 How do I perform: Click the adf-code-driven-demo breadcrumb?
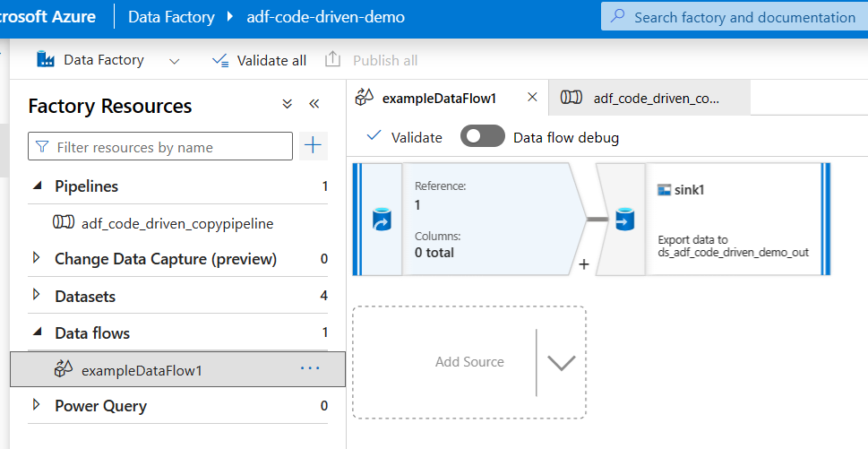(x=325, y=17)
